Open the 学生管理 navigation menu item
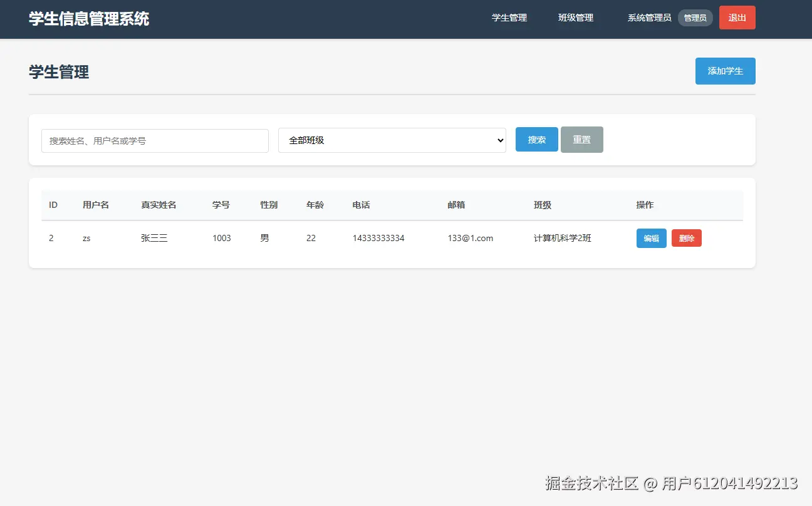This screenshot has height=506, width=812. (509, 18)
